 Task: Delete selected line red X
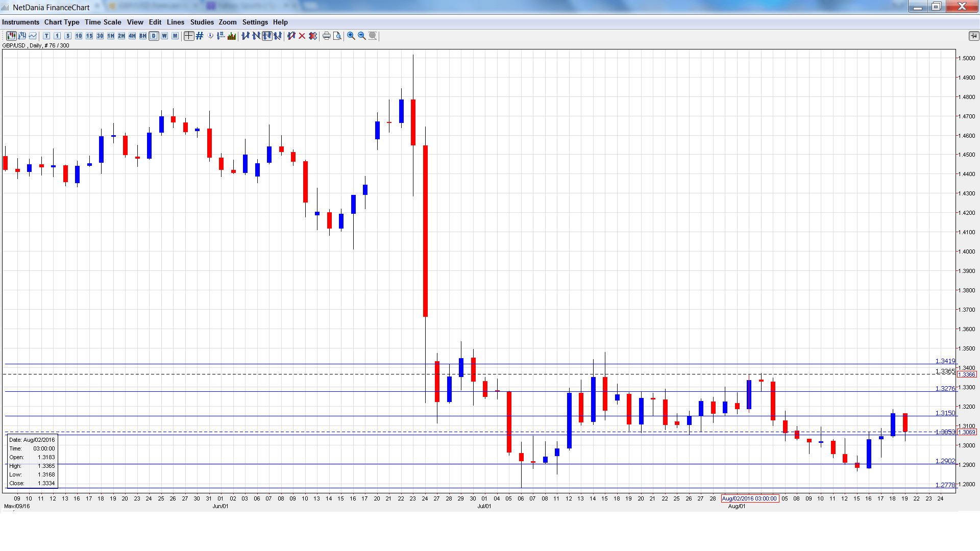[302, 36]
